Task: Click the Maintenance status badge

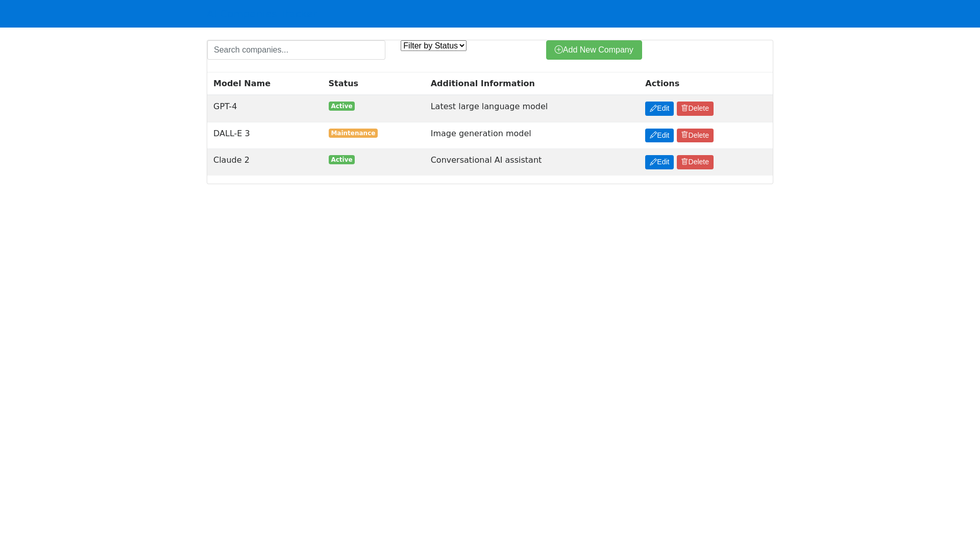Action: tap(353, 133)
